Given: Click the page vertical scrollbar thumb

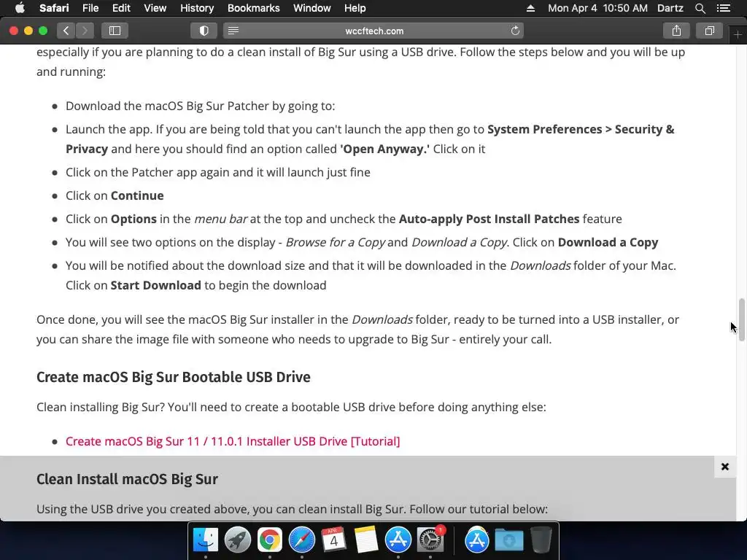Looking at the screenshot, I should coord(741,319).
